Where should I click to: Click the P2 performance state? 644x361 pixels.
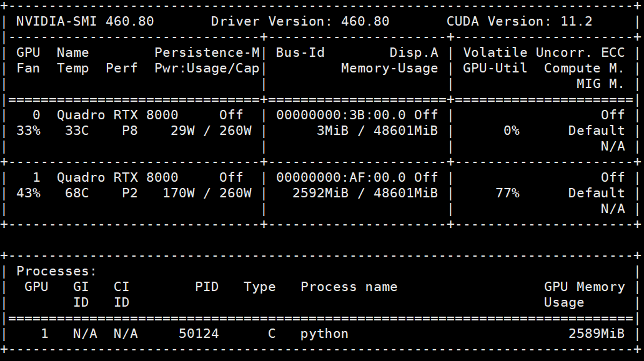tap(130, 193)
